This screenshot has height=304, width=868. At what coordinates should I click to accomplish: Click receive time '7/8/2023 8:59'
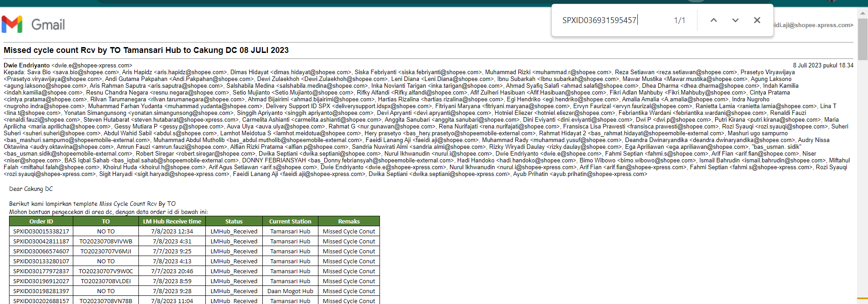point(172,281)
